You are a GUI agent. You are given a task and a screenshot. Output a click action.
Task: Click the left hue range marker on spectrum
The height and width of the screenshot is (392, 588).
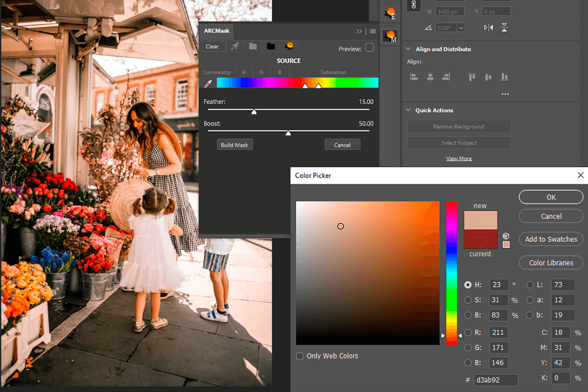(305, 86)
